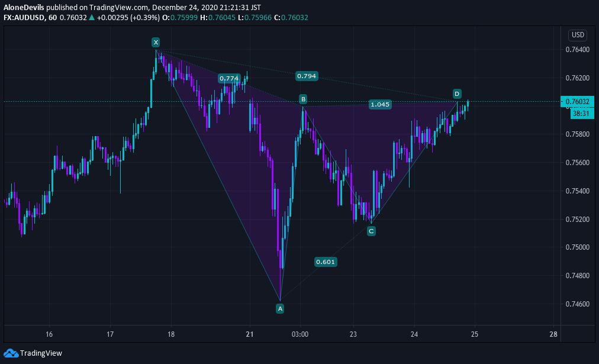Click date 25 on the time axis
The image size is (599, 364).
point(475,334)
